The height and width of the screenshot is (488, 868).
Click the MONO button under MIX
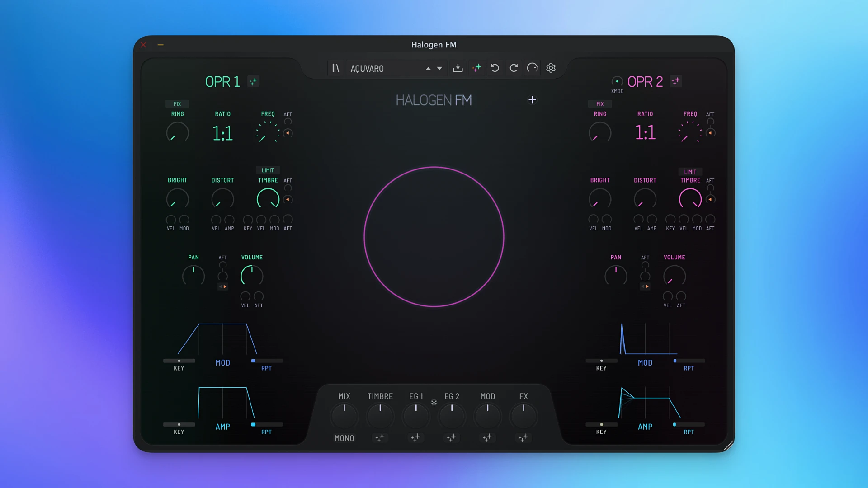tap(344, 438)
